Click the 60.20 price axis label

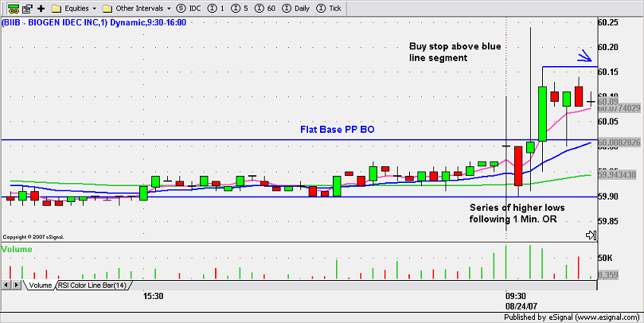608,47
